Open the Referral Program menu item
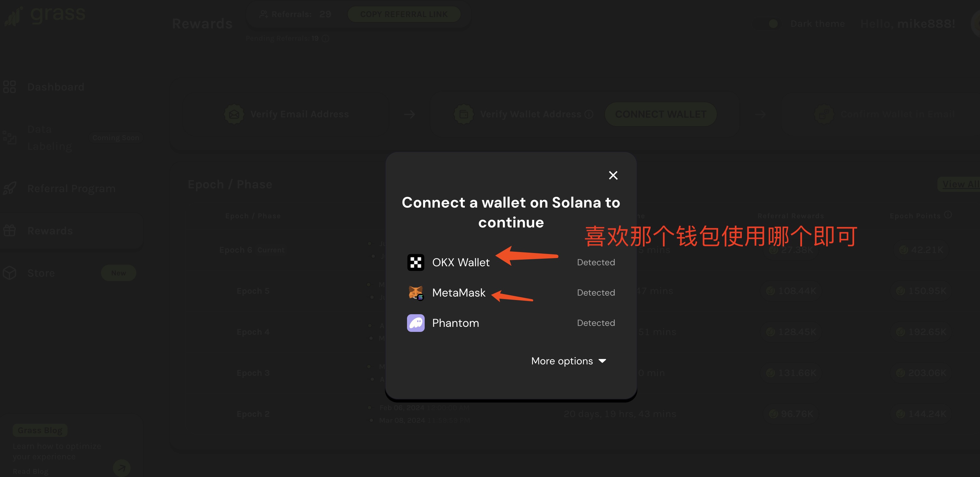This screenshot has width=980, height=477. pyautogui.click(x=71, y=188)
